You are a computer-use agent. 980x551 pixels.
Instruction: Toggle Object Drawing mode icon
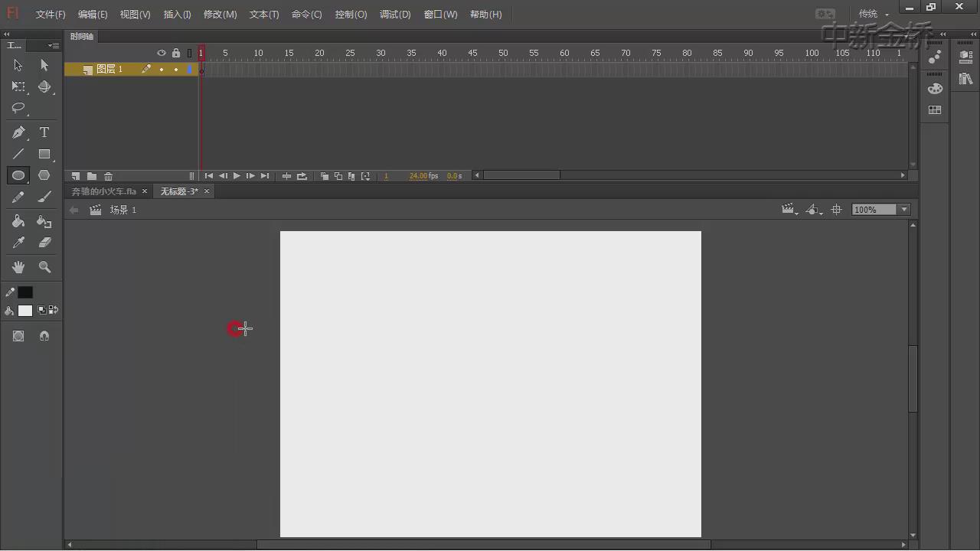pyautogui.click(x=18, y=336)
